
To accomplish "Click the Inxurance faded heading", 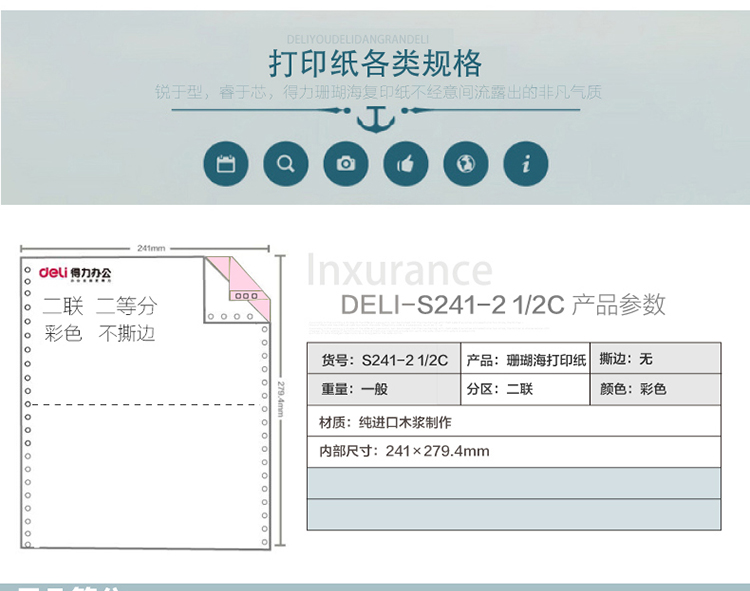I will point(399,271).
